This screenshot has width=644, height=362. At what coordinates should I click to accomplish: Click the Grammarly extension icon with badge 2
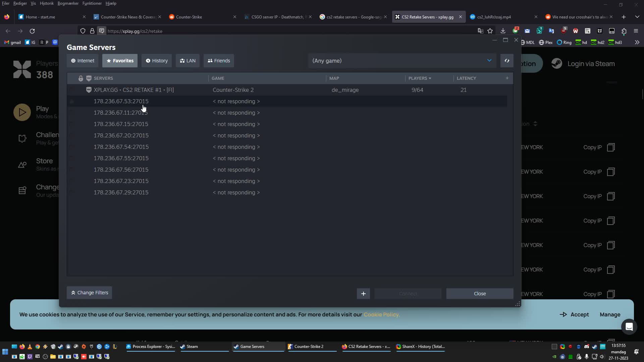click(x=516, y=31)
